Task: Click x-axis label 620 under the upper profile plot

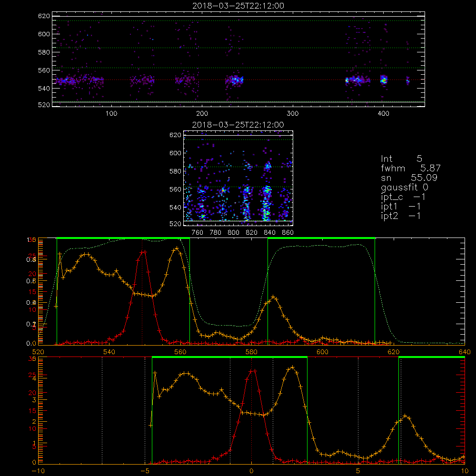Action: point(394,352)
